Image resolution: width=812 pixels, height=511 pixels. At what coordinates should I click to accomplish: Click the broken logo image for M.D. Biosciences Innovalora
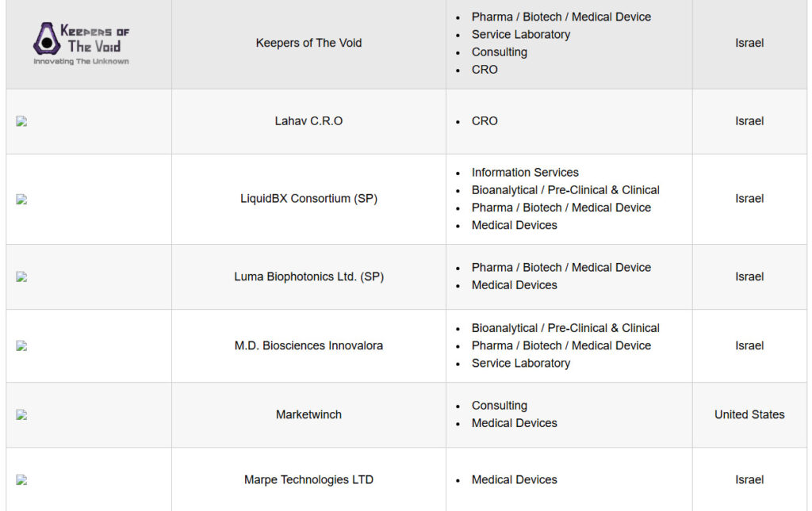click(21, 345)
